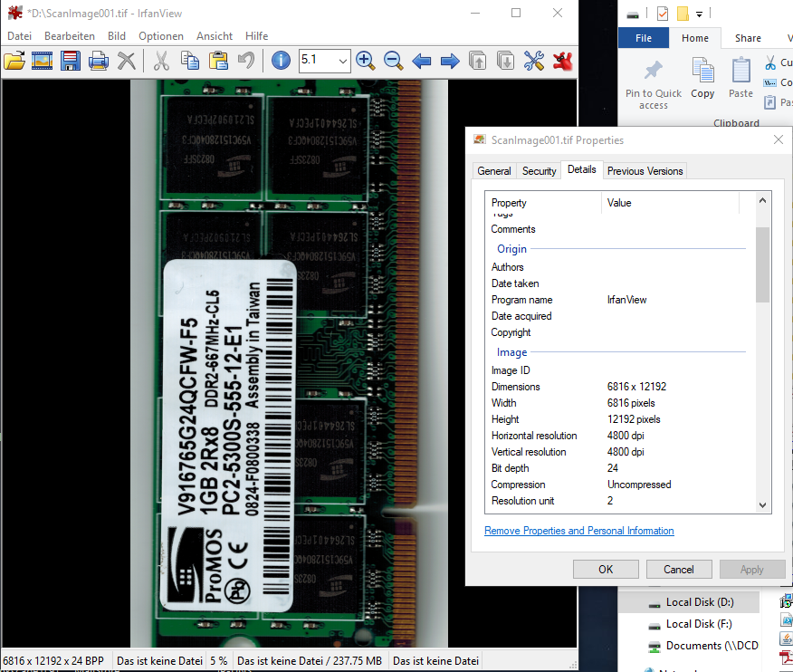Click Remove Properties and Personal Information link
793x672 pixels.
579,531
